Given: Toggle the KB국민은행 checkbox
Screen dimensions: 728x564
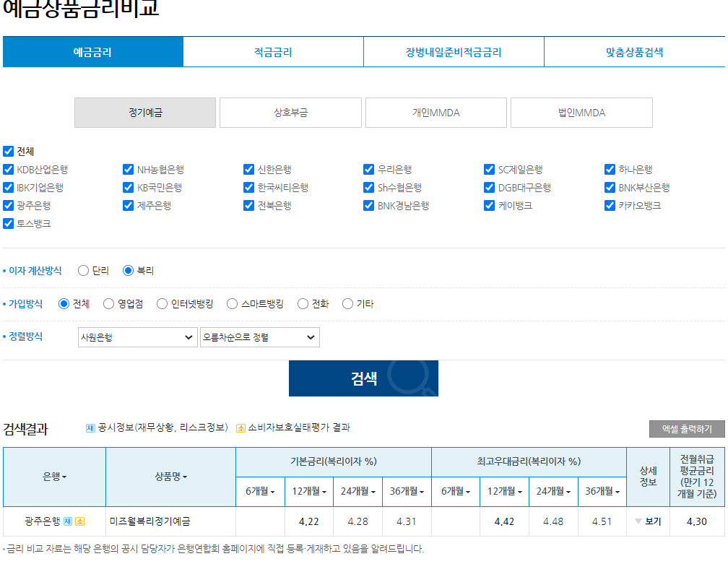Looking at the screenshot, I should coord(128,188).
